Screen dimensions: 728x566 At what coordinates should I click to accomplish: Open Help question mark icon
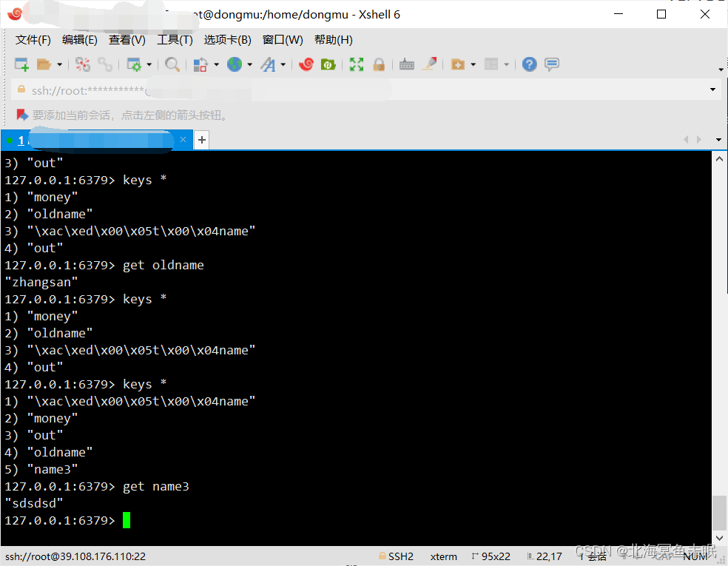click(529, 64)
